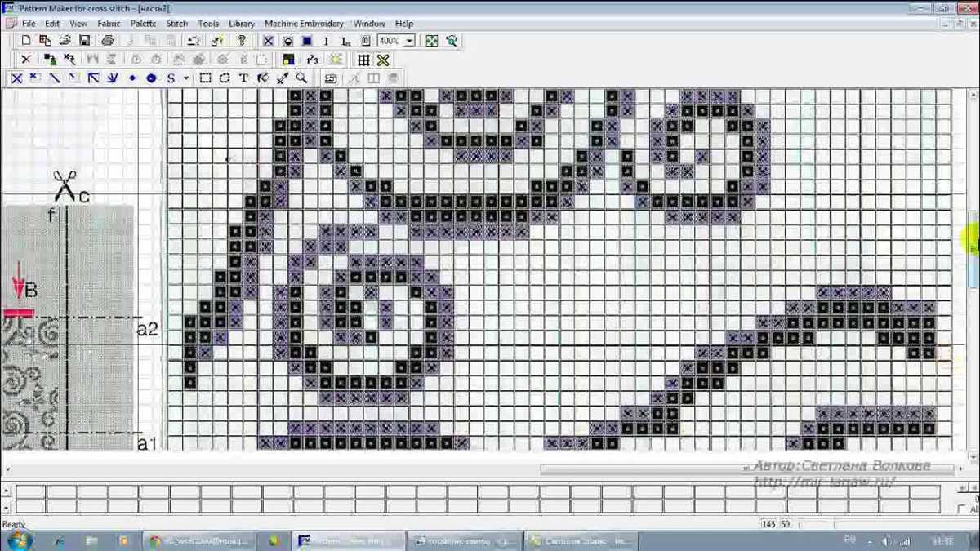Save the pattern with floppy icon

pyautogui.click(x=84, y=41)
